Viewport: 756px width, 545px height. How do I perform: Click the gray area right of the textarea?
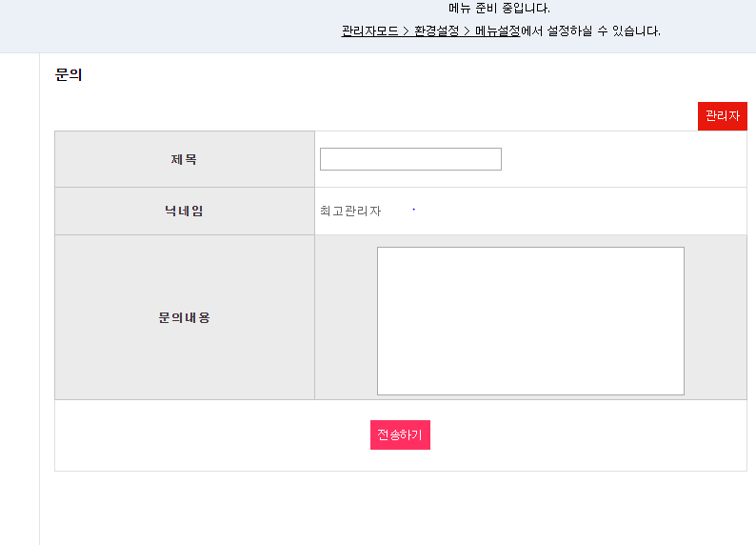pyautogui.click(x=715, y=317)
